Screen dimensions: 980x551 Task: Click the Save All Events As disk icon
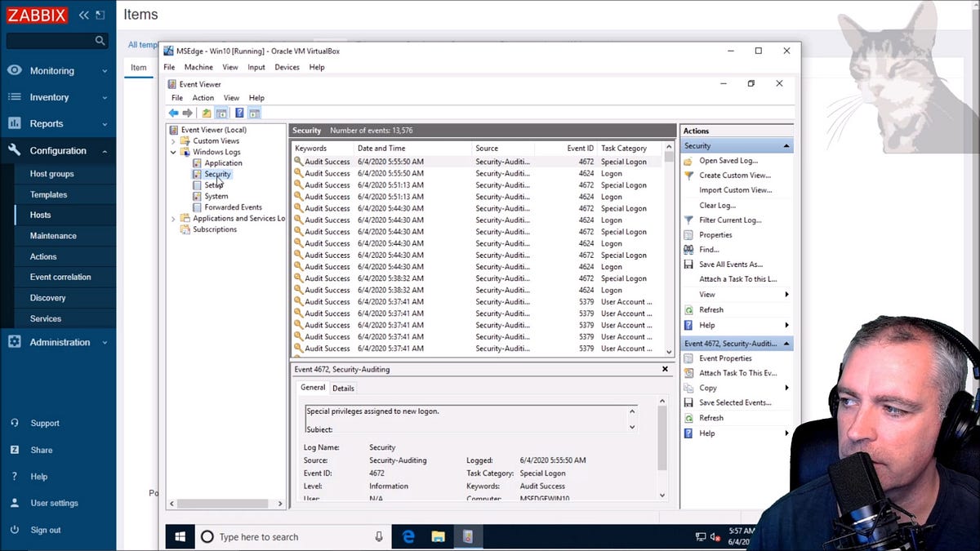point(688,264)
